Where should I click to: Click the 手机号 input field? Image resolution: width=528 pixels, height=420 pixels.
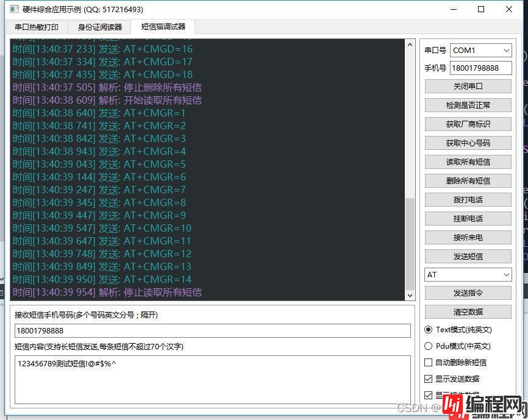click(x=480, y=68)
